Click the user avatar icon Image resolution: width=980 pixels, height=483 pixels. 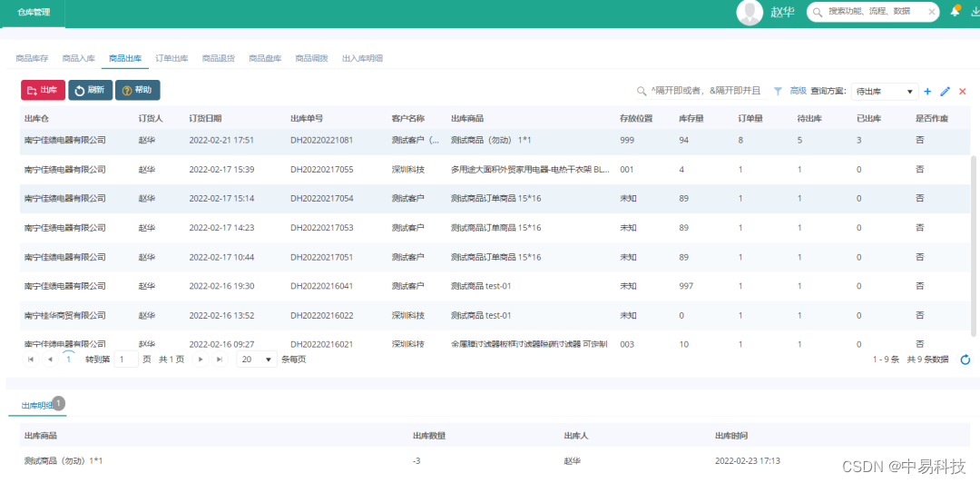tap(750, 12)
